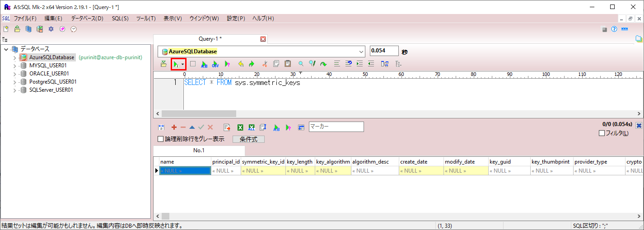Select NULL cell under key_guid column
The image size is (644, 230).
point(509,171)
